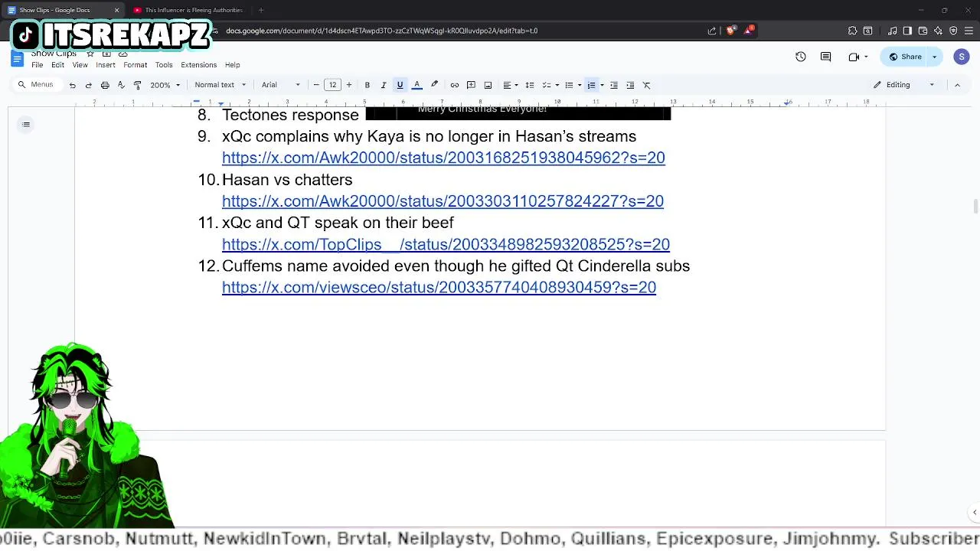
Task: Click the Insert link icon
Action: [x=455, y=85]
